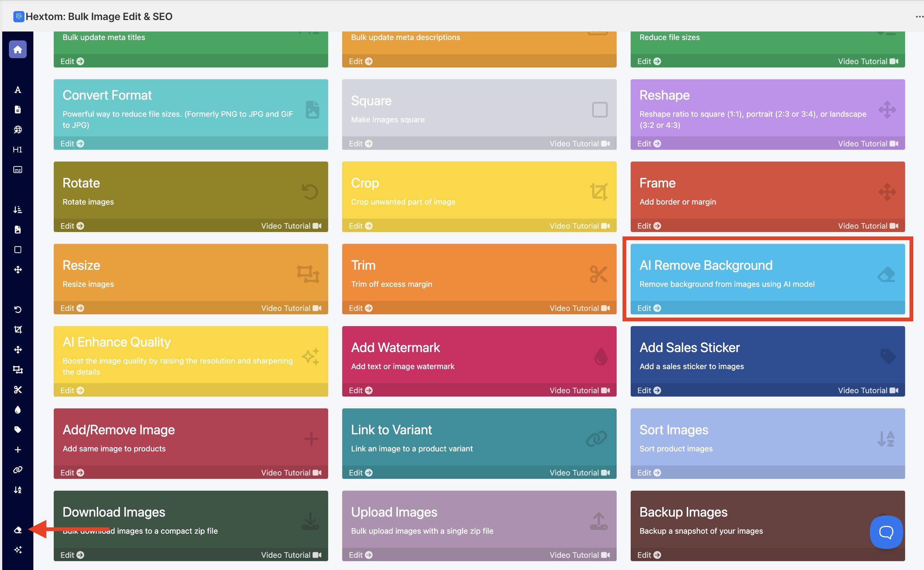The height and width of the screenshot is (570, 924).
Task: Open the chat support bubble button
Action: click(886, 532)
